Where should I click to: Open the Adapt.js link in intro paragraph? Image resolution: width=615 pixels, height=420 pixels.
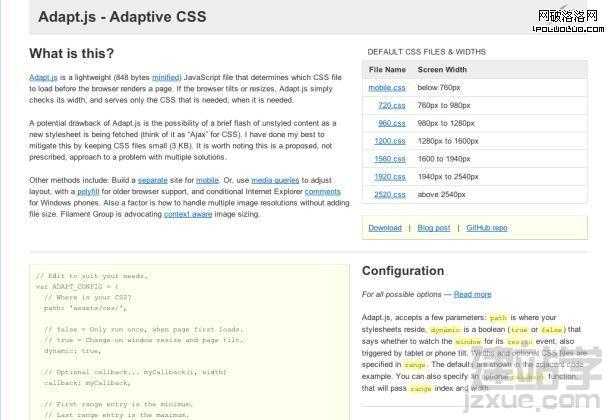click(43, 77)
